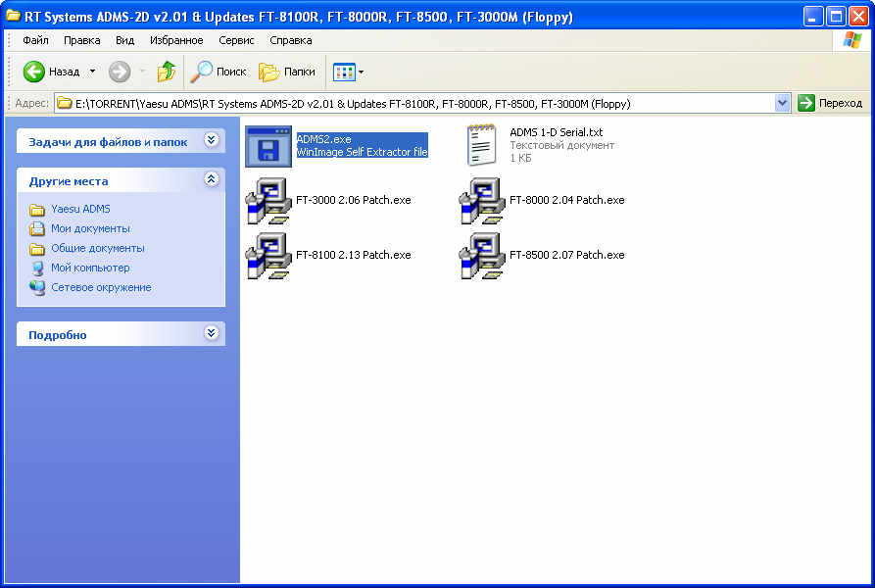Go up one folder level icon
The width and height of the screenshot is (875, 588).
167,72
